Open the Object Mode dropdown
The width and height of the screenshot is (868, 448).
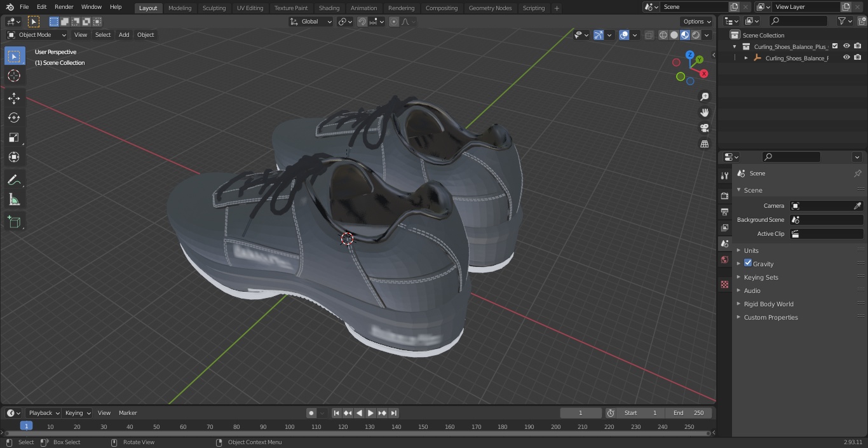pyautogui.click(x=37, y=35)
